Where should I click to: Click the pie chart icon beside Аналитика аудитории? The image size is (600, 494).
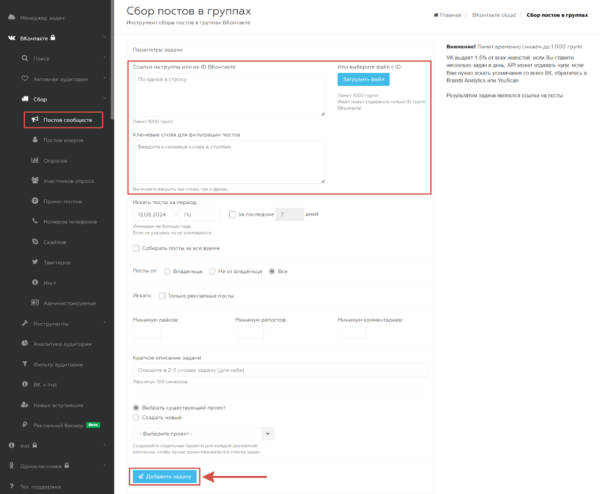(25, 343)
